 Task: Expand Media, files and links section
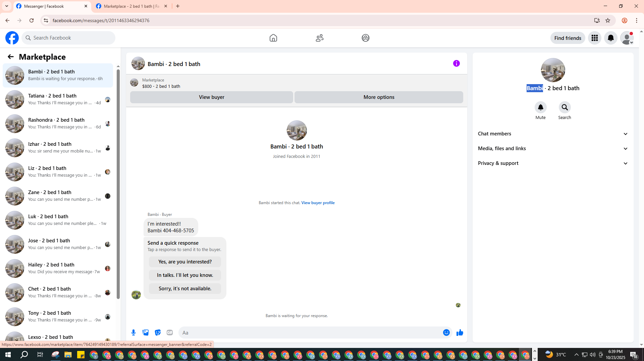point(553,148)
